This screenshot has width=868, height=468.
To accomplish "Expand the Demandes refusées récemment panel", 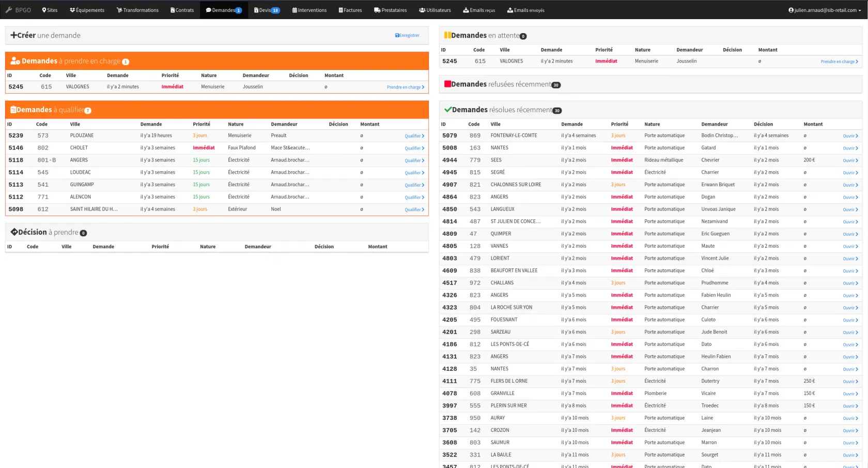I will 502,84.
